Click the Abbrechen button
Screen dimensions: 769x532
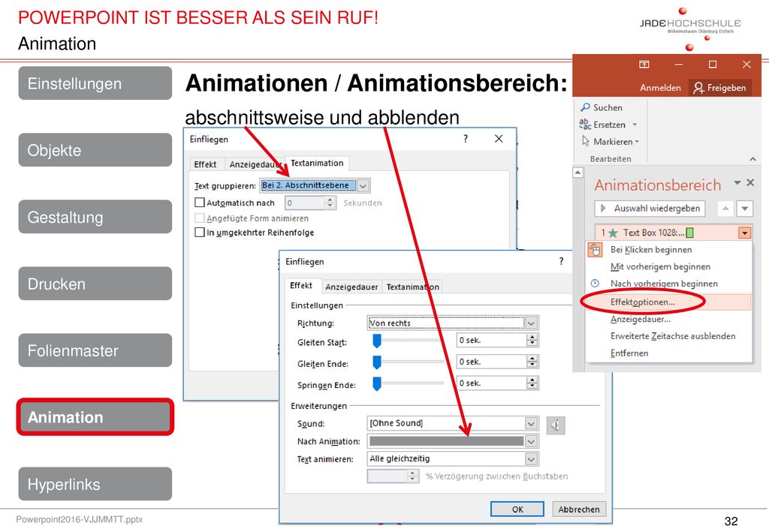tap(579, 509)
